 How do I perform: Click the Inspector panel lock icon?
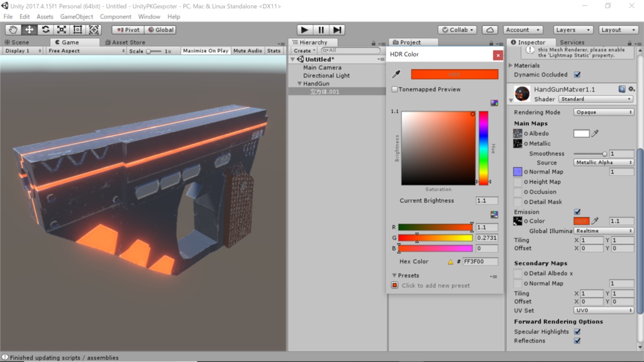[x=629, y=43]
